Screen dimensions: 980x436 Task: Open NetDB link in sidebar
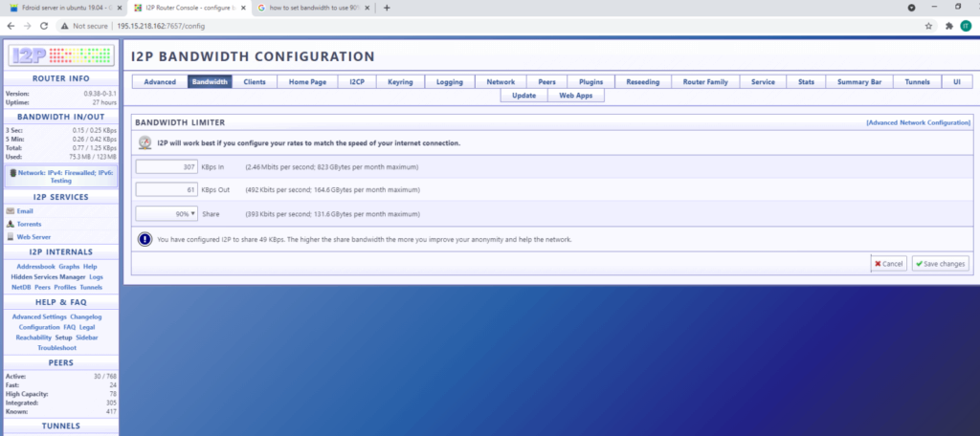click(x=21, y=288)
